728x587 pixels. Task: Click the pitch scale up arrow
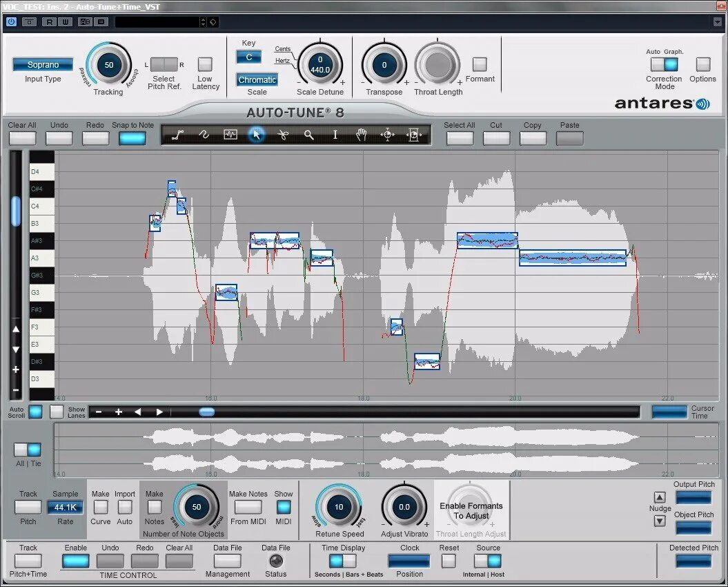point(16,329)
